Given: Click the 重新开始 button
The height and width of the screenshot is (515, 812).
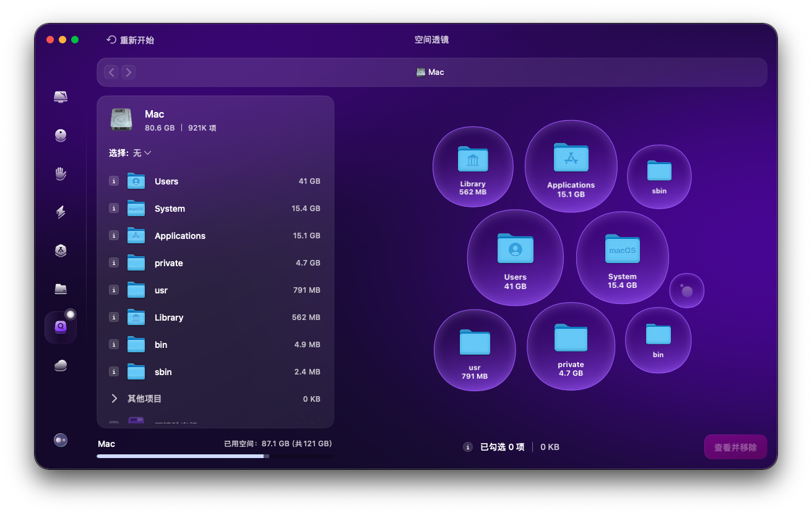Looking at the screenshot, I should 131,40.
